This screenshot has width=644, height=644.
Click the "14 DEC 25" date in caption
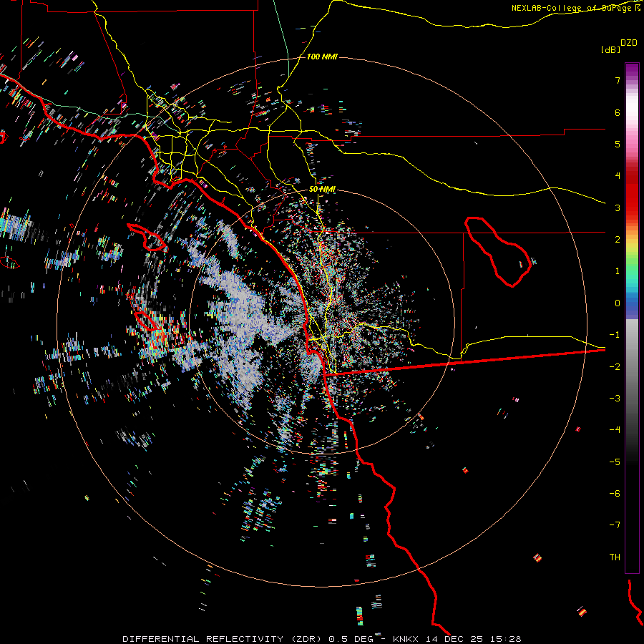pyautogui.click(x=455, y=639)
